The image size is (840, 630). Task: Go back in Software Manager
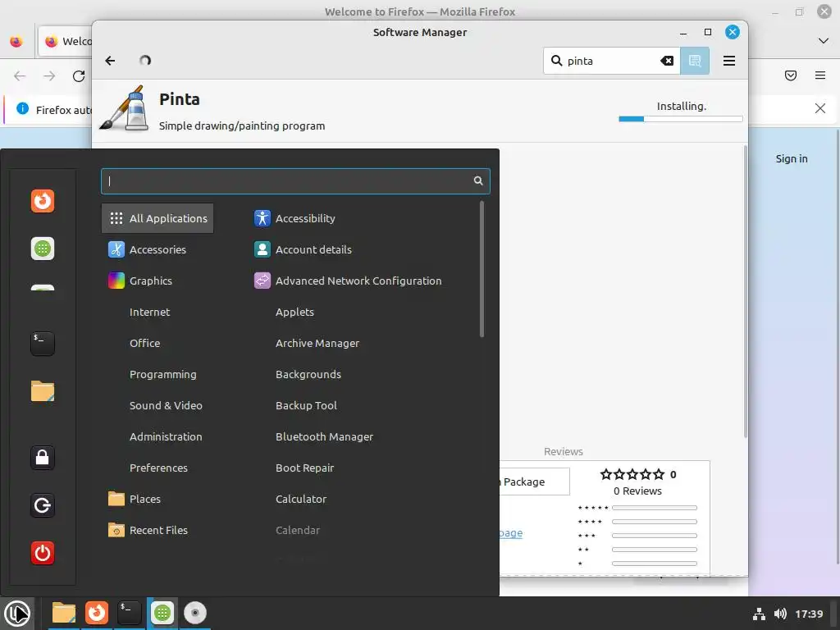111,61
